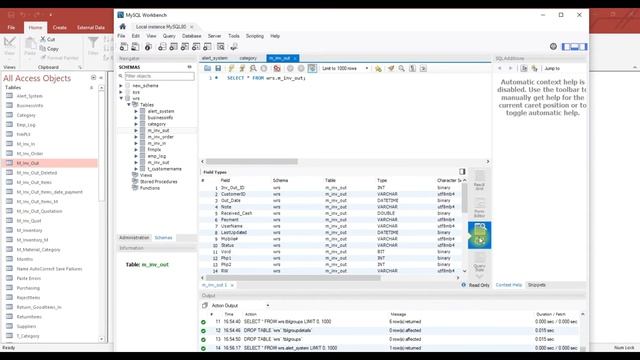Click the star snippet icon in the editor toolbar
640x360 pixels.
pyautogui.click(x=378, y=68)
